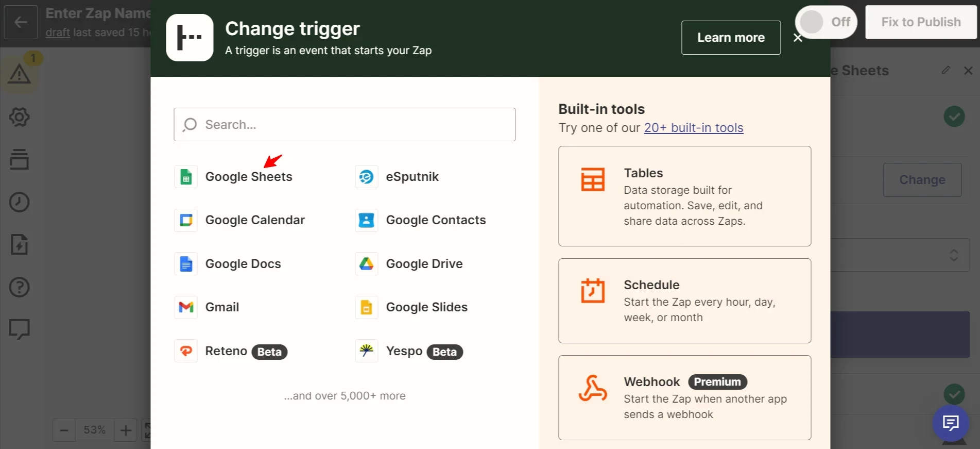
Task: Zoom out with the minus button
Action: click(x=64, y=430)
